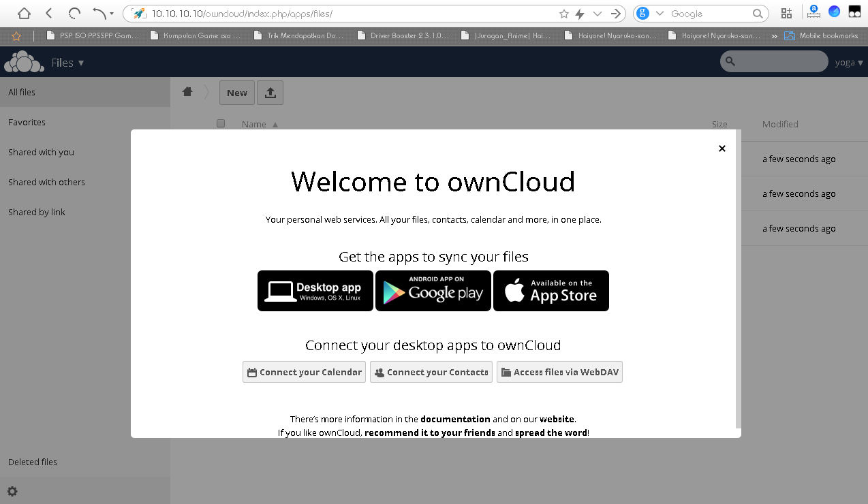
Task: Select All files in sidebar
Action: [x=84, y=92]
